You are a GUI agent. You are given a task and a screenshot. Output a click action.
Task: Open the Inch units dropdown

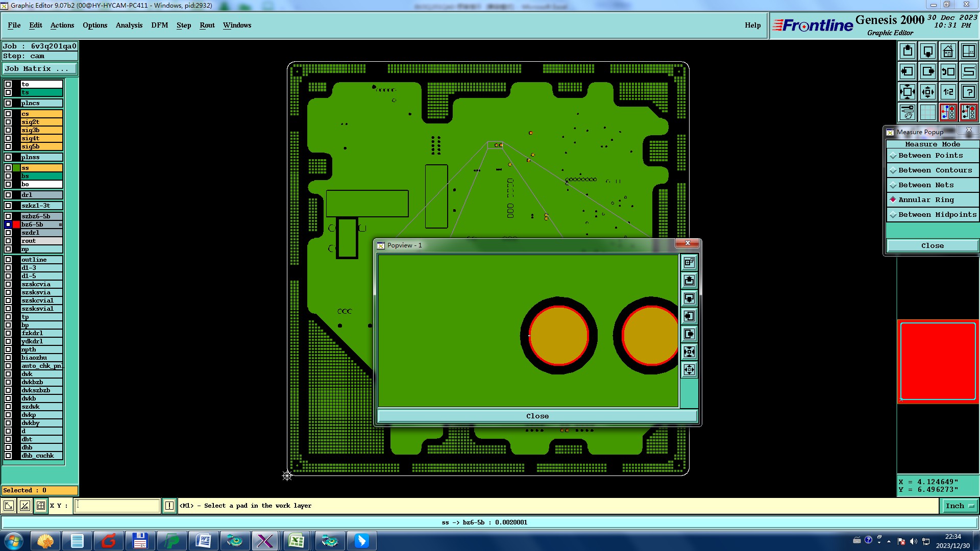(960, 506)
